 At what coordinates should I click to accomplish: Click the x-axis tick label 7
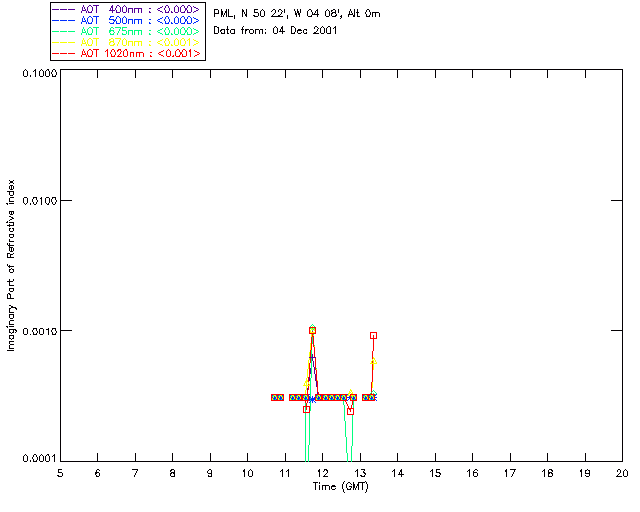tap(135, 473)
